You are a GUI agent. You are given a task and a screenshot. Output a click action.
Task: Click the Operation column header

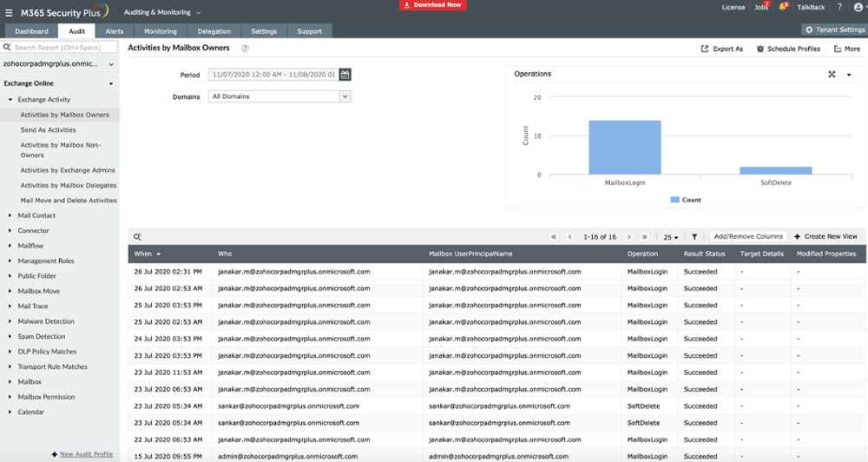click(642, 254)
